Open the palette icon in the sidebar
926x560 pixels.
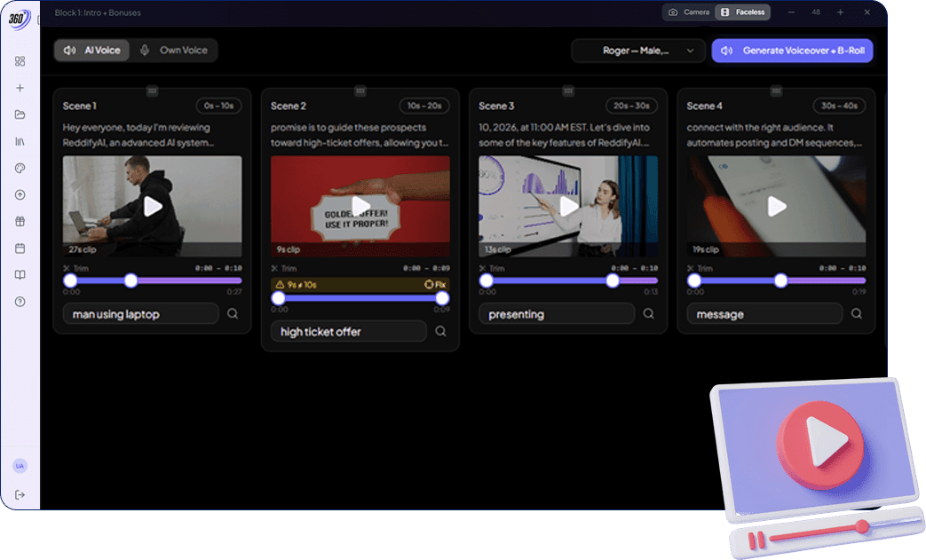click(x=20, y=168)
